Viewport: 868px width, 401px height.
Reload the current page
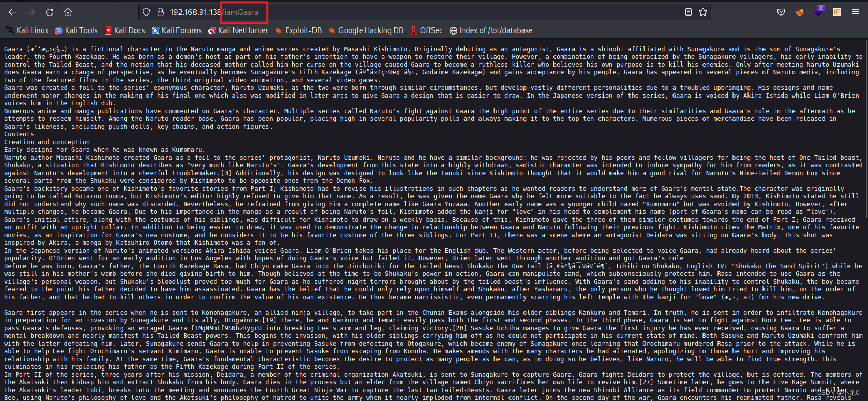tap(50, 12)
